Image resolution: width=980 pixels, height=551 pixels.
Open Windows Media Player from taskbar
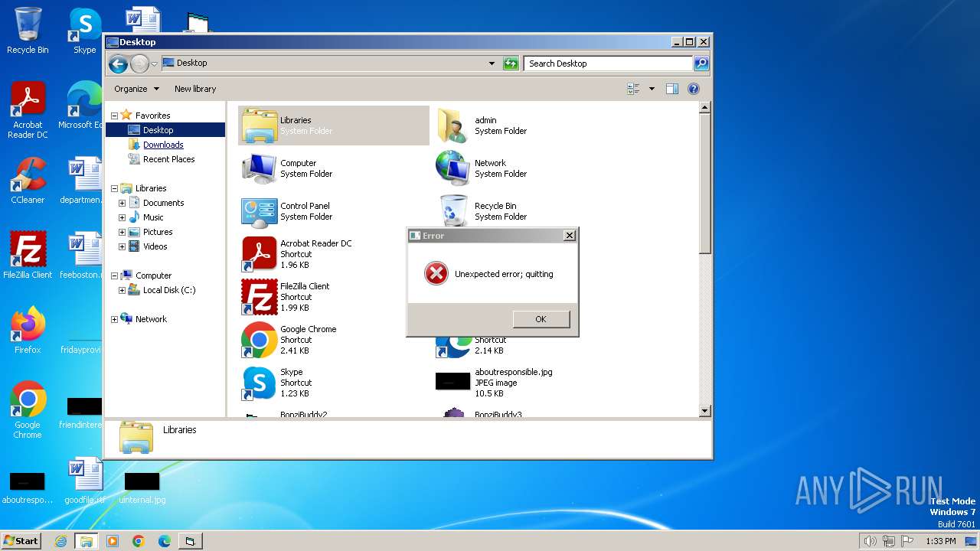[x=113, y=541]
